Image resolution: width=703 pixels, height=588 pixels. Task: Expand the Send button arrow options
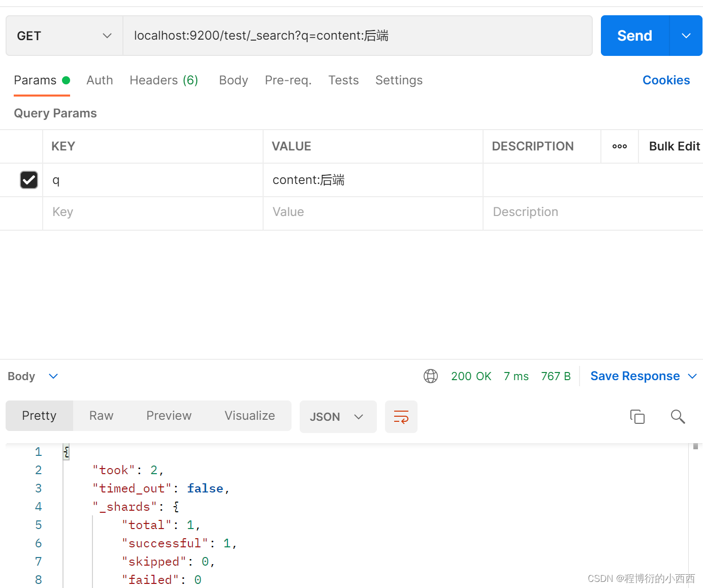pos(686,36)
